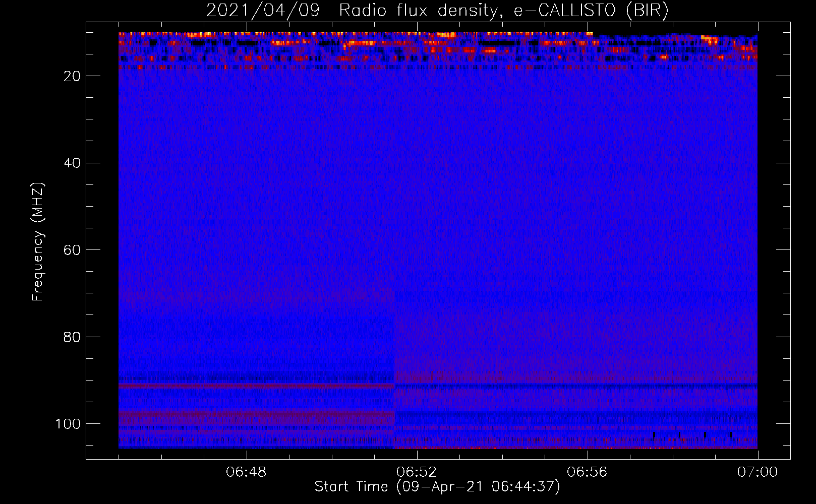Click the frequency label 100
The image size is (816, 504).
(x=68, y=424)
